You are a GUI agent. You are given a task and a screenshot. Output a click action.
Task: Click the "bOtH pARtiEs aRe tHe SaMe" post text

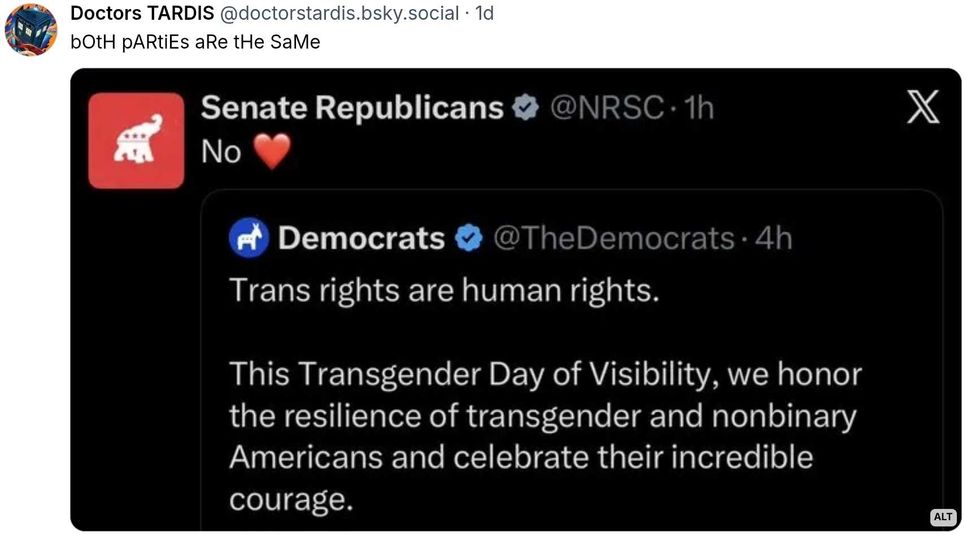point(195,43)
